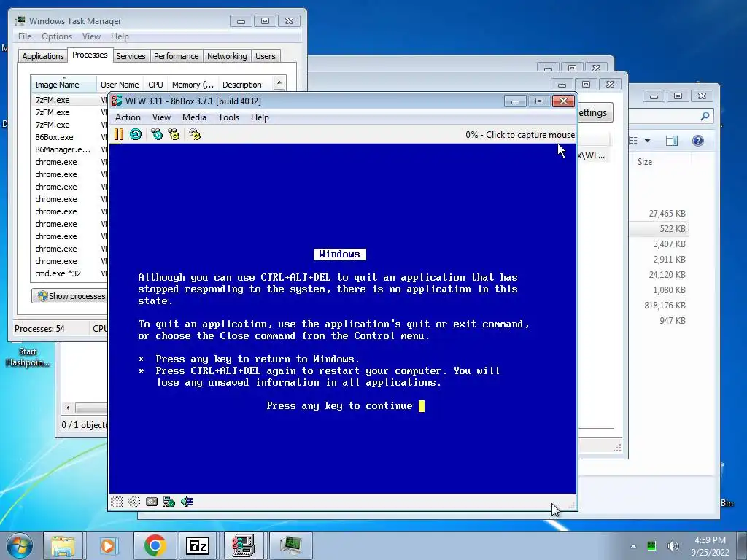Open Windows Explorer from taskbar
The width and height of the screenshot is (747, 560).
point(63,545)
